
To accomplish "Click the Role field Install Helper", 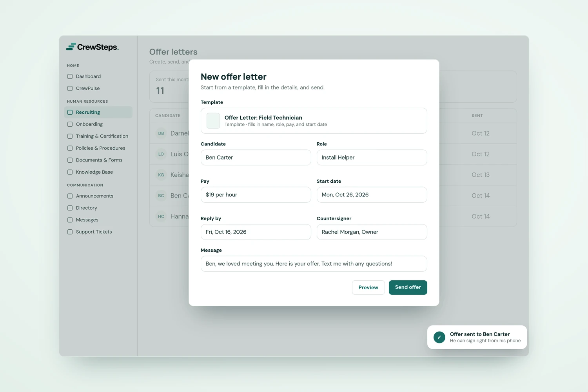I will [372, 158].
